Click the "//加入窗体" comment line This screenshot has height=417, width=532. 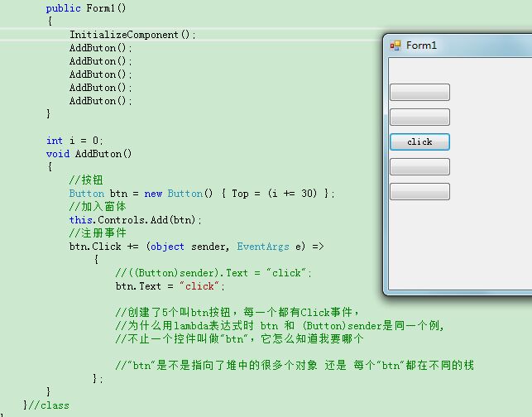[98, 207]
